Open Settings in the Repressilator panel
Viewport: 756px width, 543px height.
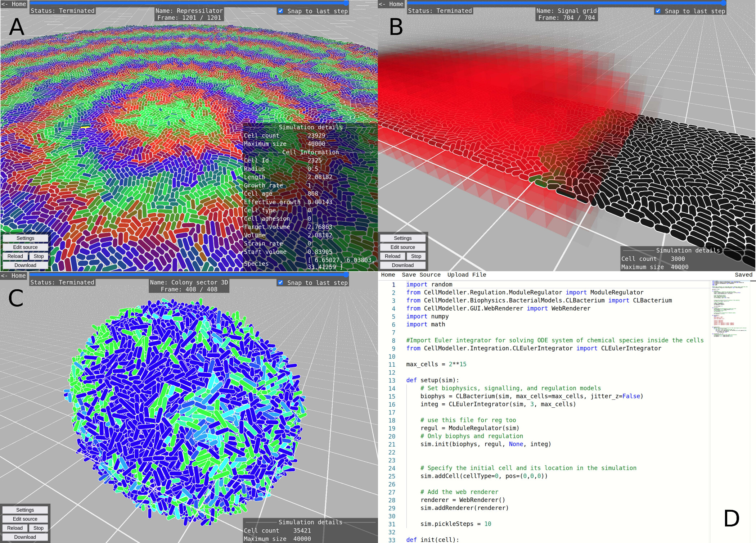point(26,238)
